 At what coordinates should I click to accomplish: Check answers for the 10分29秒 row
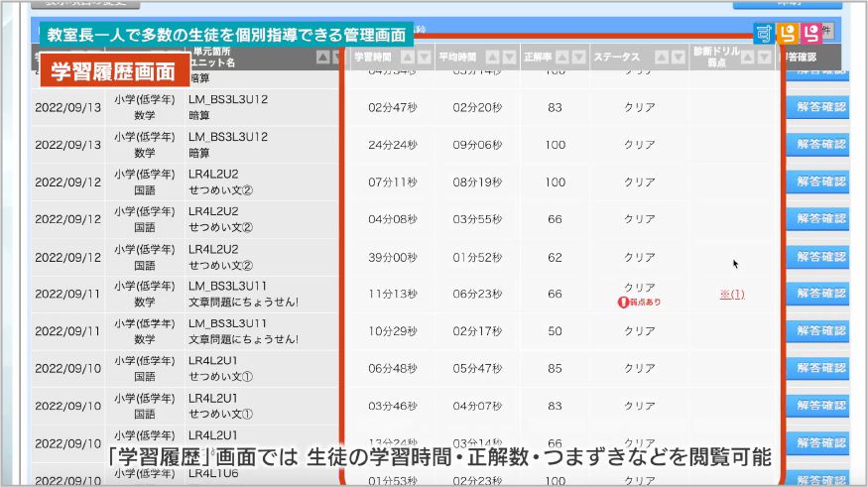tap(819, 331)
